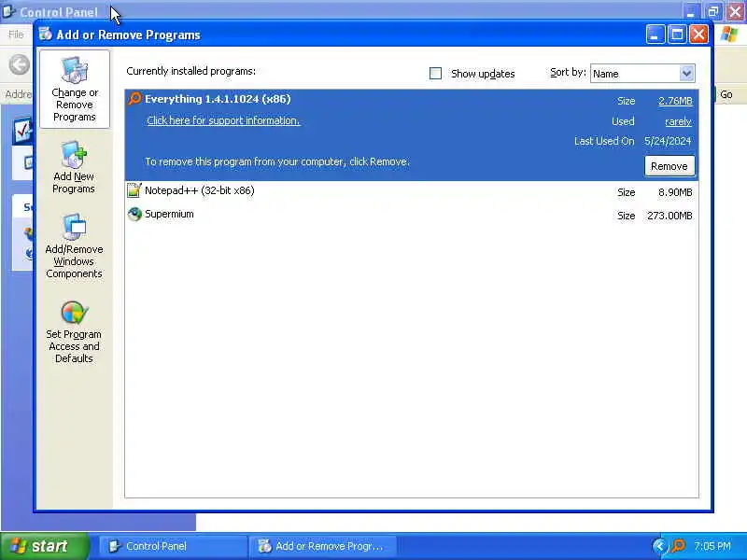Viewport: 747px width, 560px height.
Task: Open Set Program Access and Defaults
Action: pos(74,332)
